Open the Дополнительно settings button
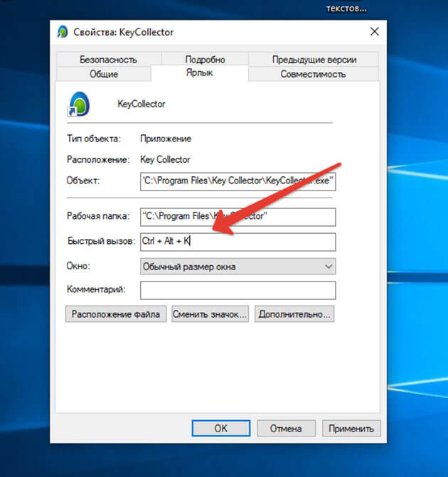The image size is (448, 477). pos(294,314)
